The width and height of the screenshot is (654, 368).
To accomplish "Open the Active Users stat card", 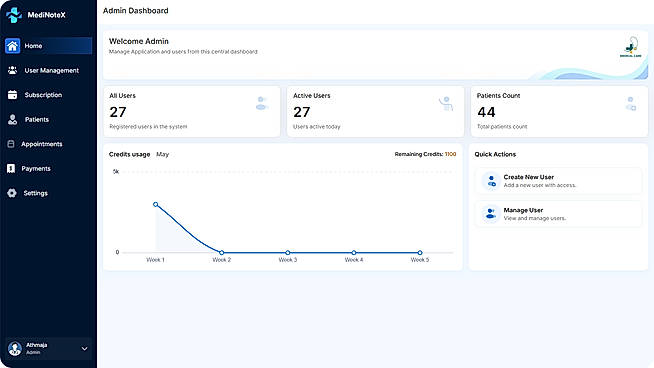I will (x=375, y=111).
